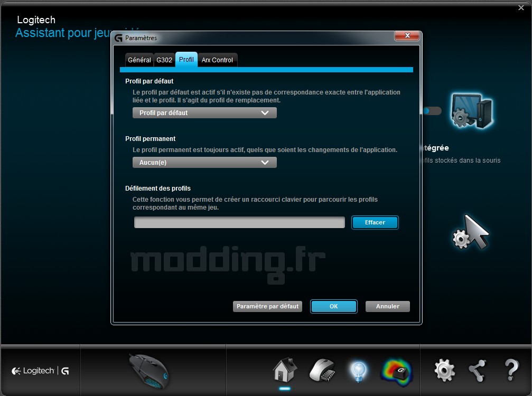
Task: Click the Logitech G logo
Action: (x=40, y=371)
